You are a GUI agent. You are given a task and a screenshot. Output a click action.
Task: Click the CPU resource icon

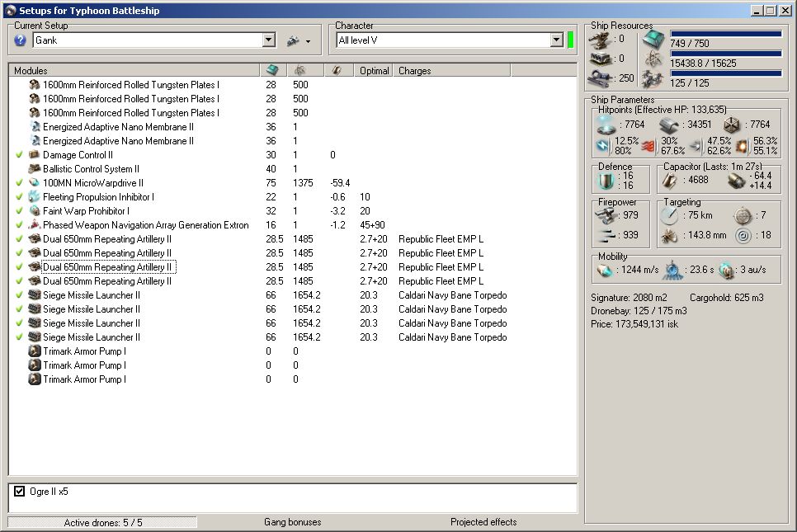(653, 38)
